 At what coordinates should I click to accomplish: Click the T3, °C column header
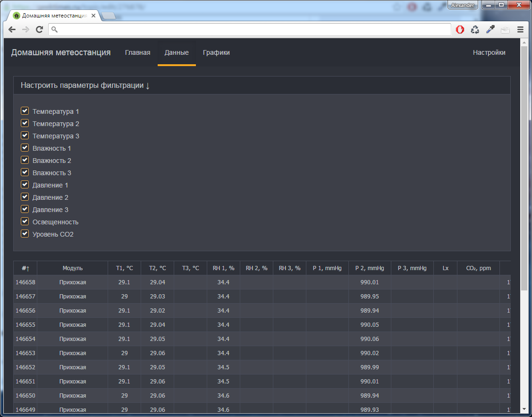(190, 268)
